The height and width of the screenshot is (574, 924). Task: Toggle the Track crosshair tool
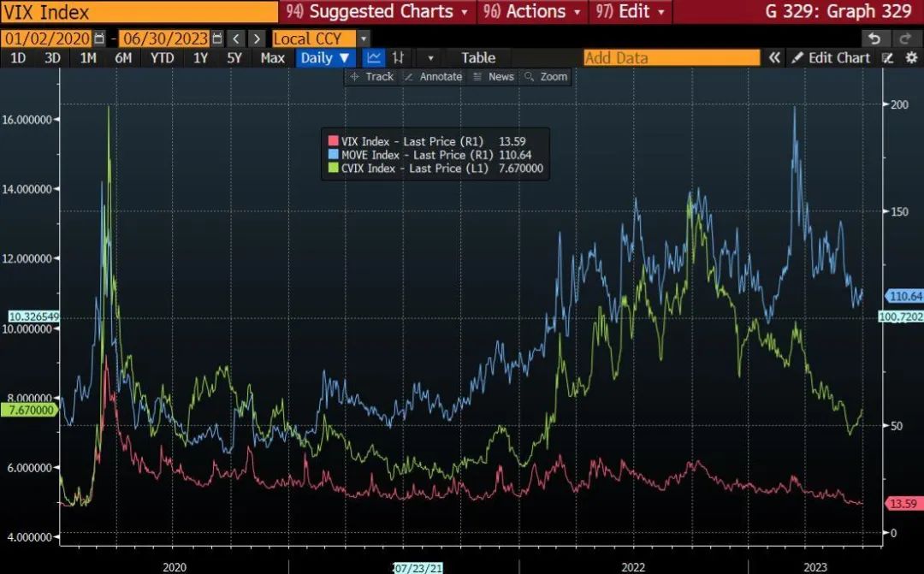tap(372, 77)
